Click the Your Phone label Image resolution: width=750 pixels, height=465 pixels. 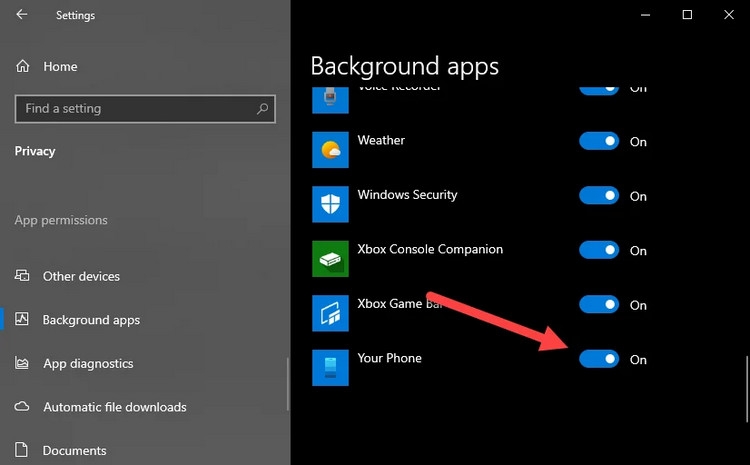click(389, 358)
